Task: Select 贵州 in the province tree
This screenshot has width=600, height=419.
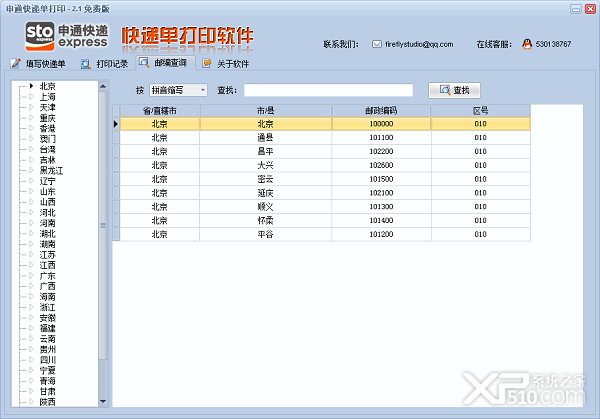Action: [47, 349]
